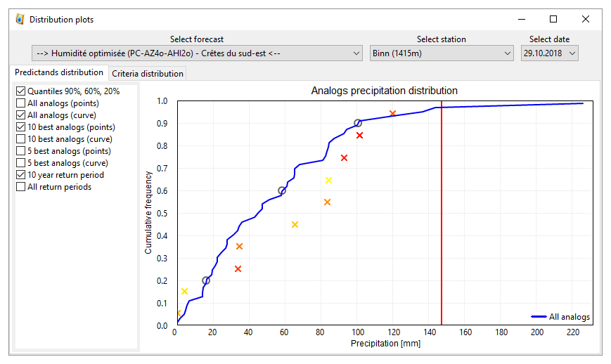Open the station dropdown showing Binn (1415m)
The image size is (611, 364).
pyautogui.click(x=442, y=53)
